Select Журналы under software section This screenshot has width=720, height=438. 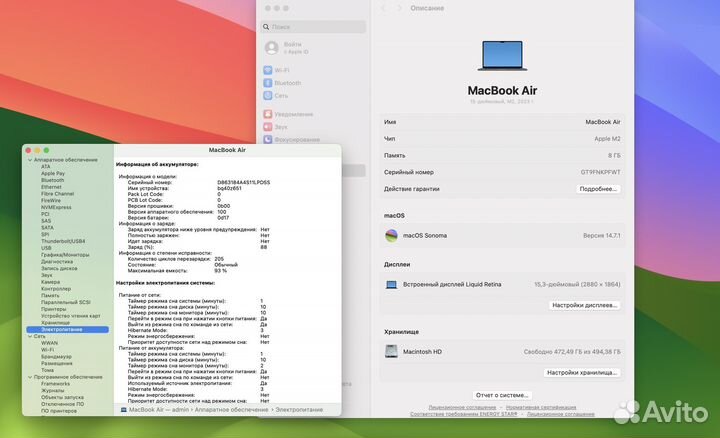pos(53,391)
